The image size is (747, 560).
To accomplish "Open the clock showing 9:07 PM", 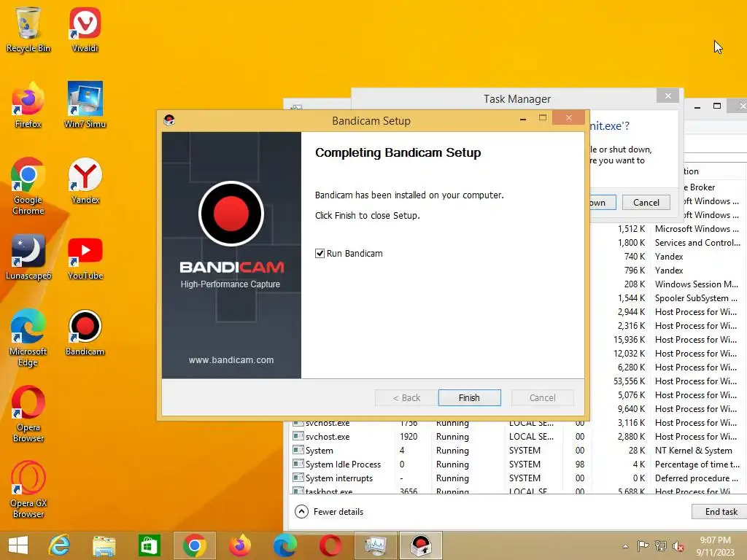I will coord(715,546).
